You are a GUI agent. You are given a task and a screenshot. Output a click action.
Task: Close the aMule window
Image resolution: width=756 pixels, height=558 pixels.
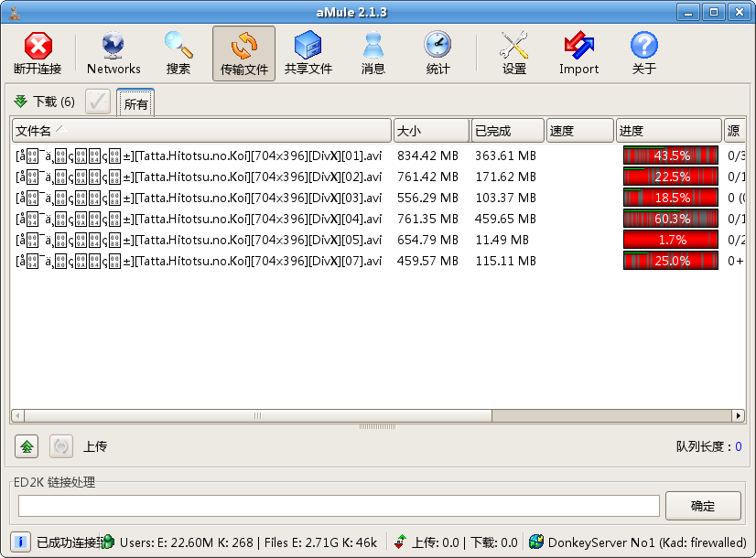pyautogui.click(x=740, y=12)
